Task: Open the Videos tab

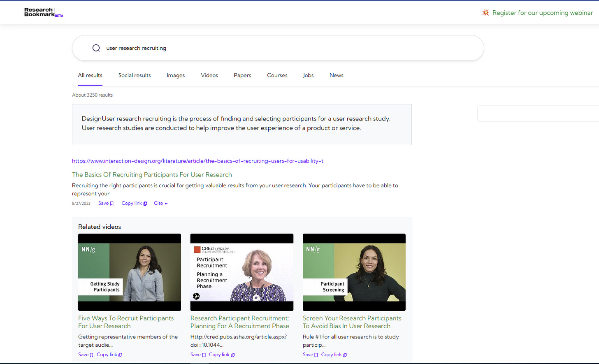Action: pyautogui.click(x=209, y=75)
